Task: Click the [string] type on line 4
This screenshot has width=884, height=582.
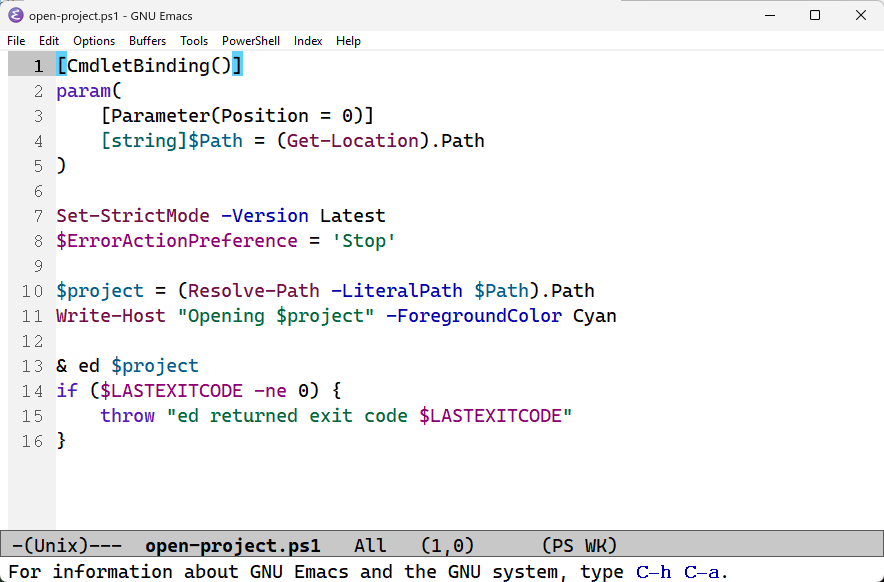Action: 144,141
